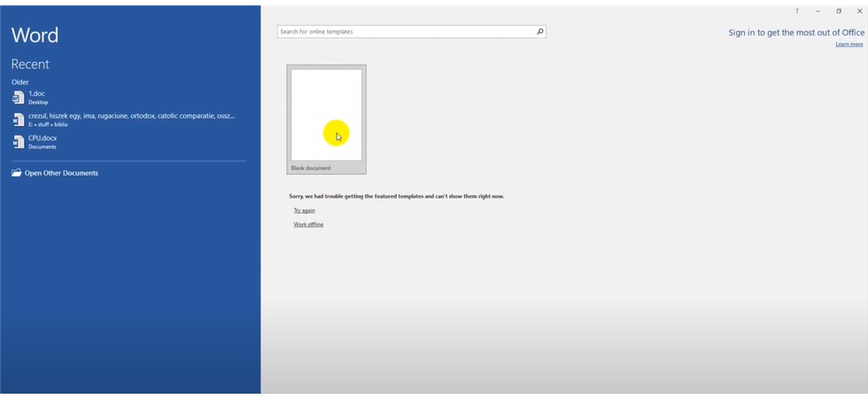Click the Documents path under CPU.docx
The image size is (868, 399).
[x=43, y=147]
